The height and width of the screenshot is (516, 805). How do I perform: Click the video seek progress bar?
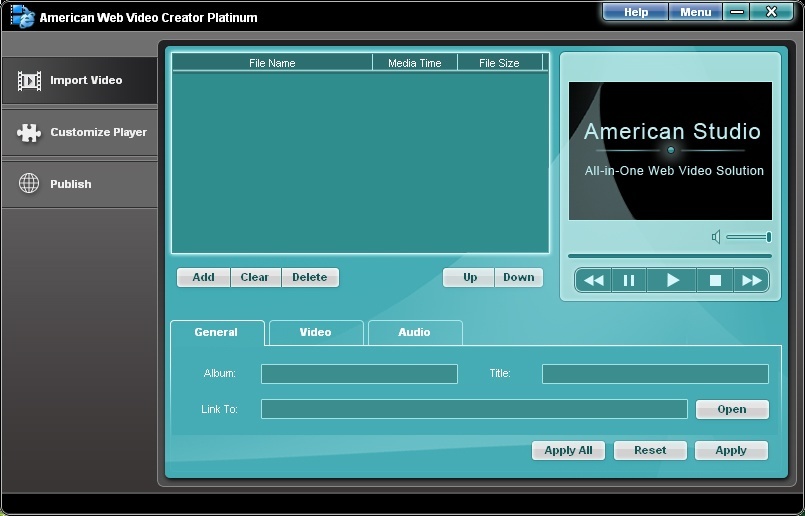pos(669,256)
